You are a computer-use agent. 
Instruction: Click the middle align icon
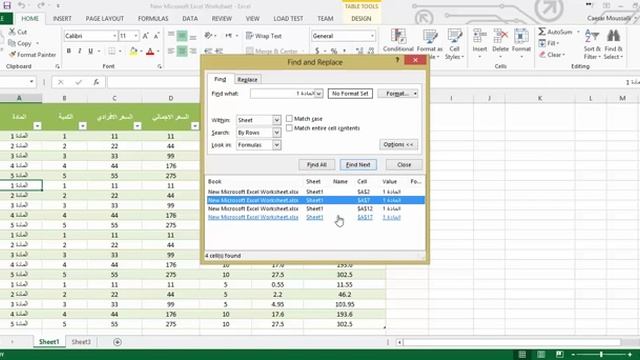click(x=182, y=36)
